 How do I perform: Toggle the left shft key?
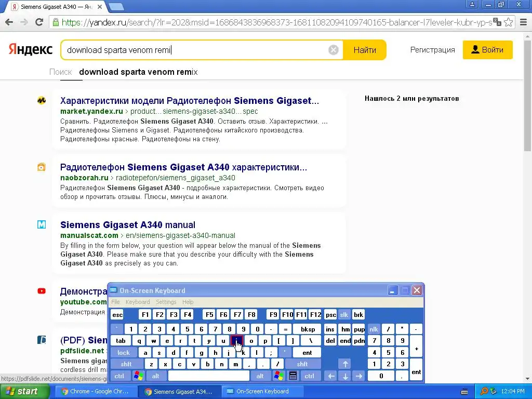click(x=126, y=364)
